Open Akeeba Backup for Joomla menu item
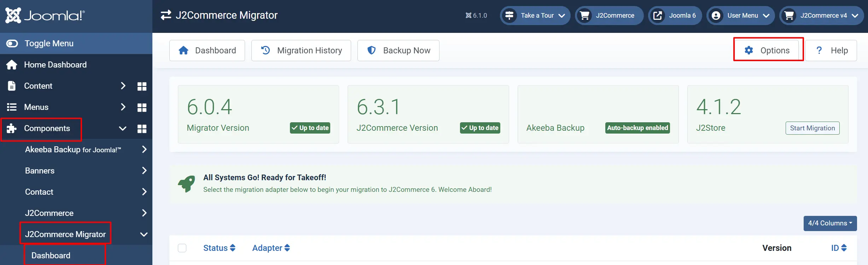868x265 pixels. tap(73, 149)
